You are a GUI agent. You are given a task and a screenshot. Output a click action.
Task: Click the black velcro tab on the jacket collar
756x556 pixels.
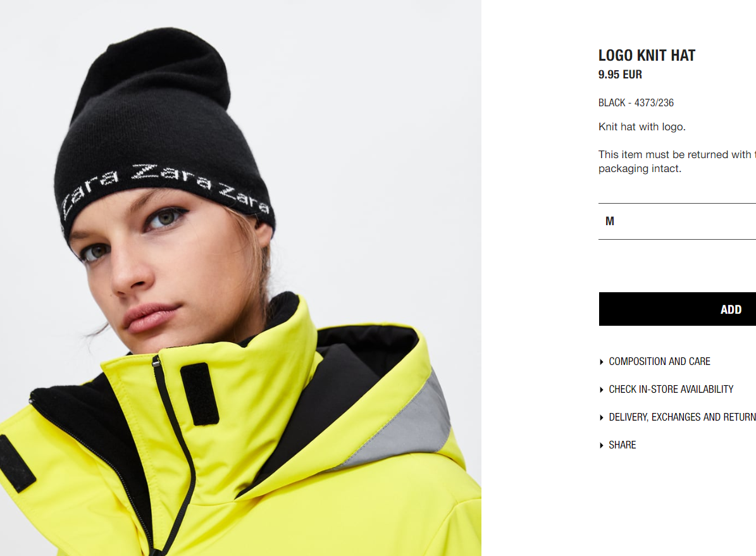[200, 394]
